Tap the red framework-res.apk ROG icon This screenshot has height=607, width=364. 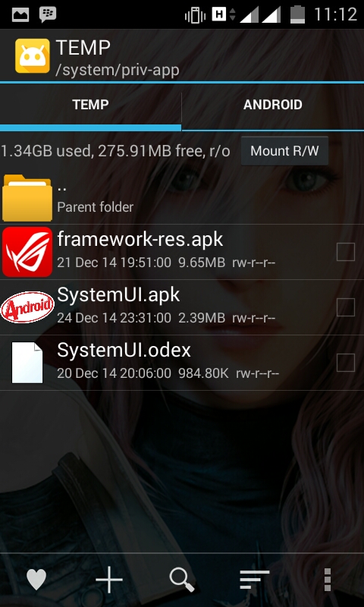coord(27,252)
